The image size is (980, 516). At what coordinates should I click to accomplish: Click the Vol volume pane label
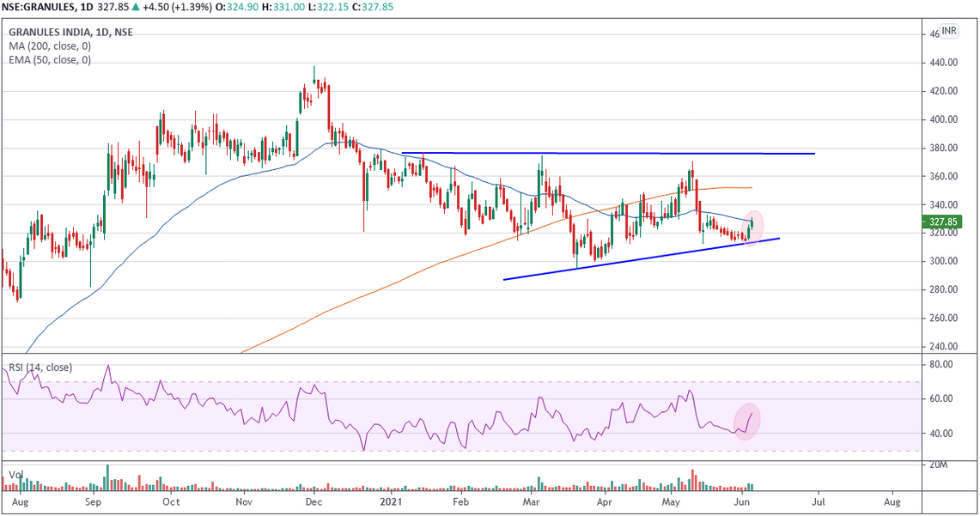point(15,475)
